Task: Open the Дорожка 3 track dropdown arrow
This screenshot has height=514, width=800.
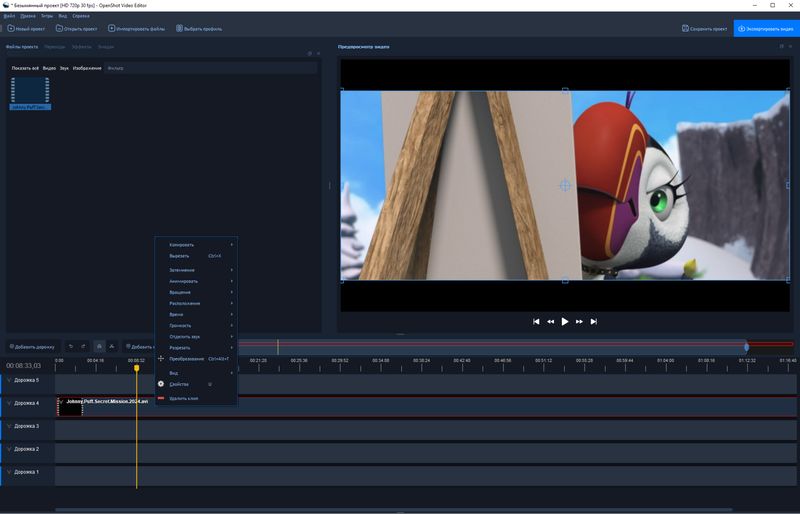Action: click(9, 426)
